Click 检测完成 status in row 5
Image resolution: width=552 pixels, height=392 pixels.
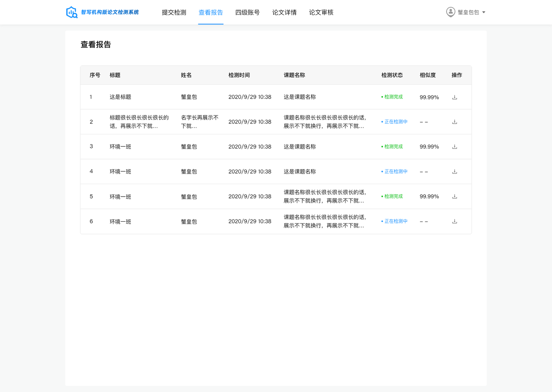click(392, 197)
